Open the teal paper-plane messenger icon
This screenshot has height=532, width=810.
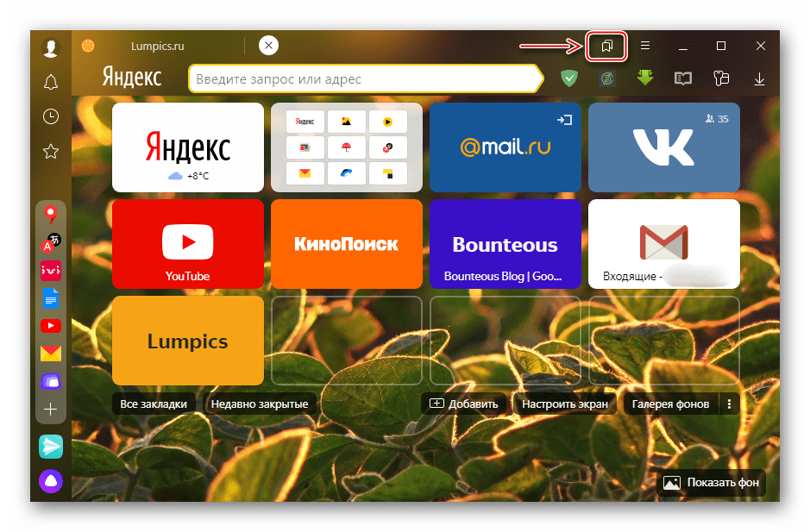(x=51, y=447)
